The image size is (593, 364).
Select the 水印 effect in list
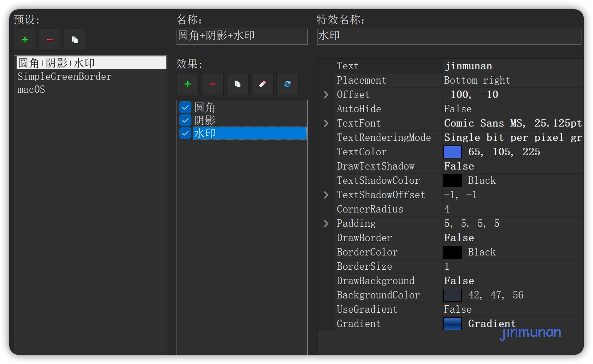coord(250,133)
